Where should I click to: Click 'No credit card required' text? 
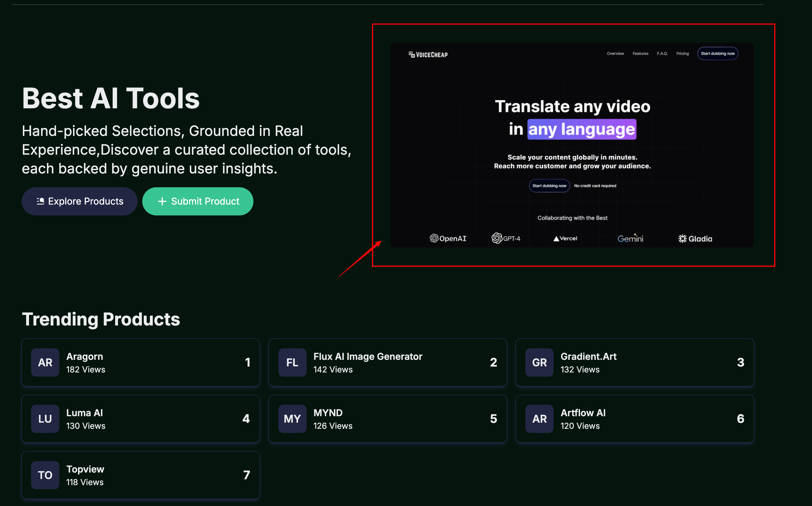tap(595, 186)
